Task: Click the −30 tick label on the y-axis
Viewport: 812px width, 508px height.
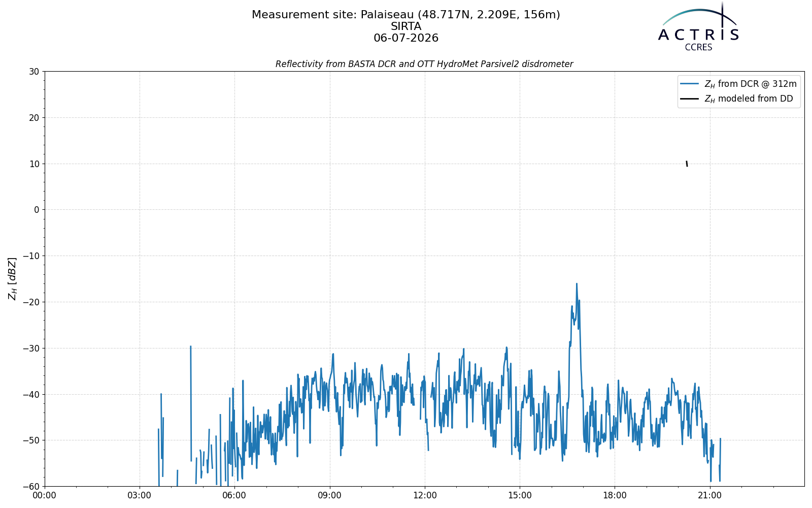Action: [30, 348]
